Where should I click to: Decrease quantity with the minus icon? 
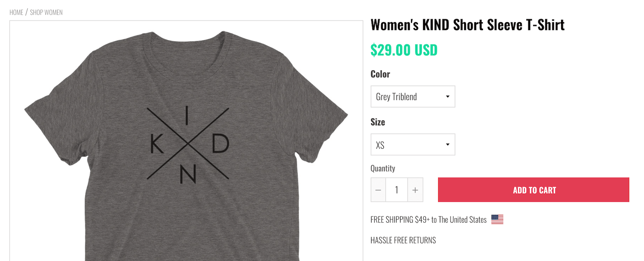pos(378,190)
